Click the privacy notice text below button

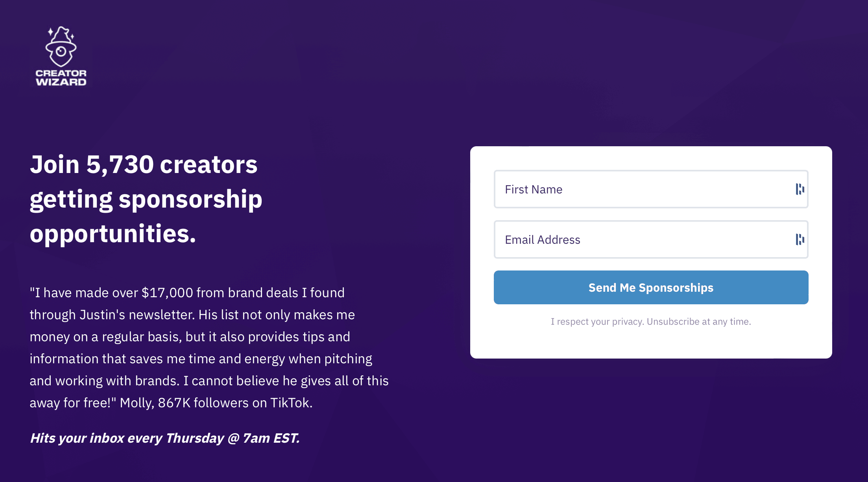pos(651,322)
